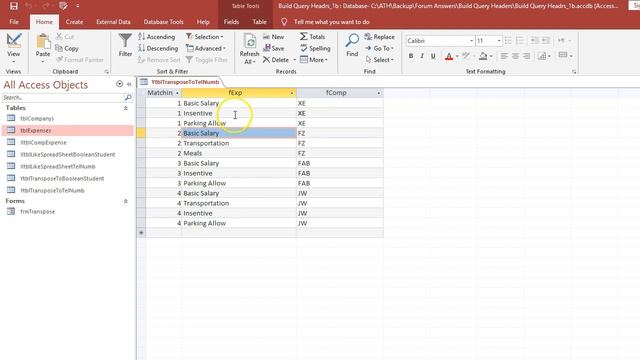Click the Meals cell
This screenshot has width=640, height=360.
pos(239,153)
